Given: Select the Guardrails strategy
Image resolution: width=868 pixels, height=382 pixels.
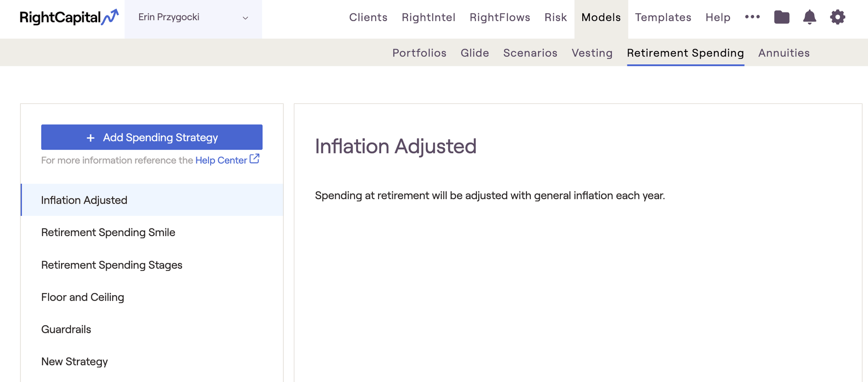Looking at the screenshot, I should pyautogui.click(x=66, y=330).
